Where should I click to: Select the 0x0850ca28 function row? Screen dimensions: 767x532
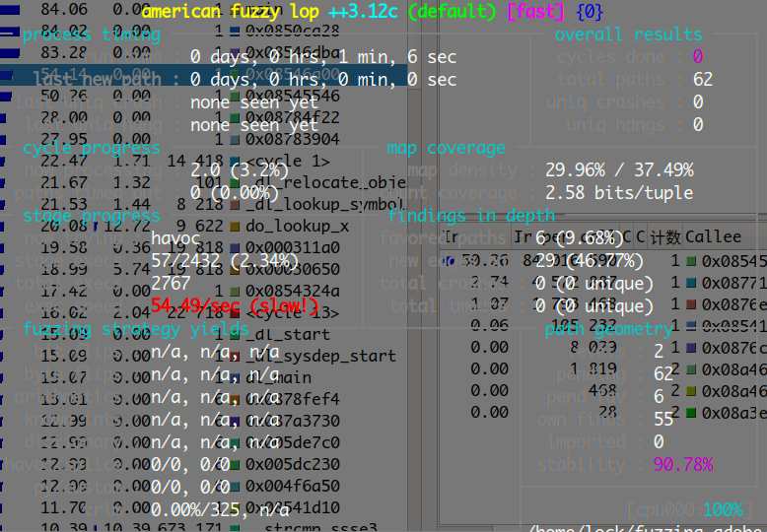click(203, 31)
